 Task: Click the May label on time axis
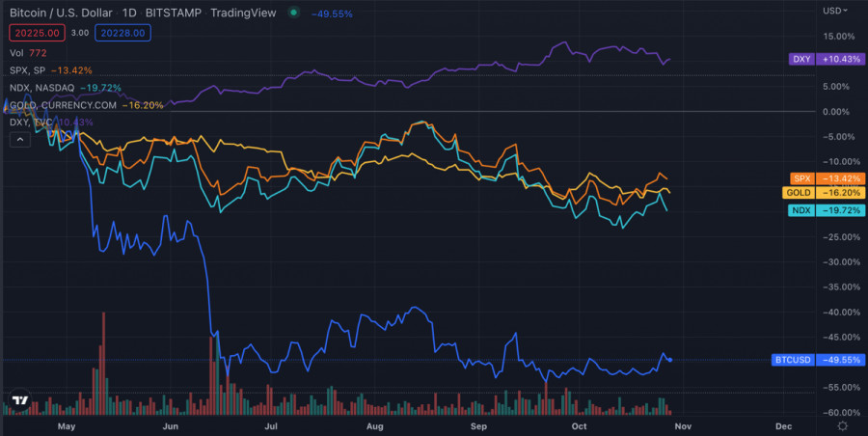point(66,426)
